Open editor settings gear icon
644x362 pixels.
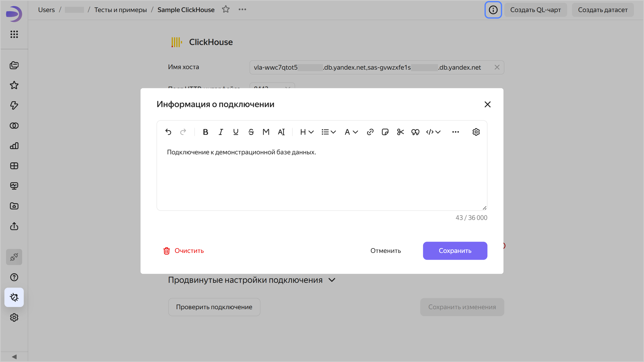(x=476, y=132)
